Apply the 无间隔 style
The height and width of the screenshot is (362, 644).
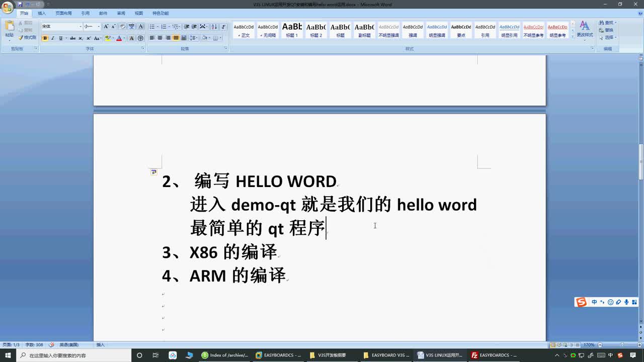coord(268,31)
